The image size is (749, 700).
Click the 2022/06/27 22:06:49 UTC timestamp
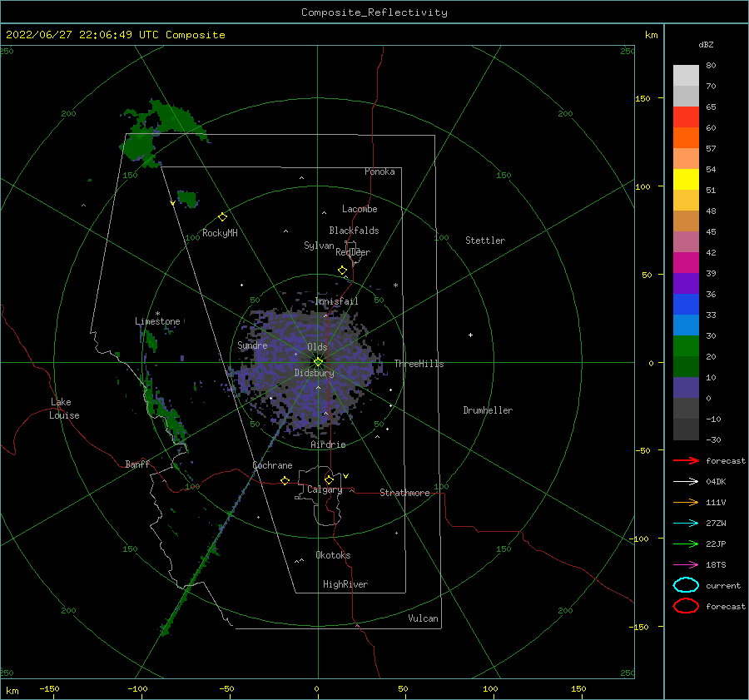pos(82,35)
